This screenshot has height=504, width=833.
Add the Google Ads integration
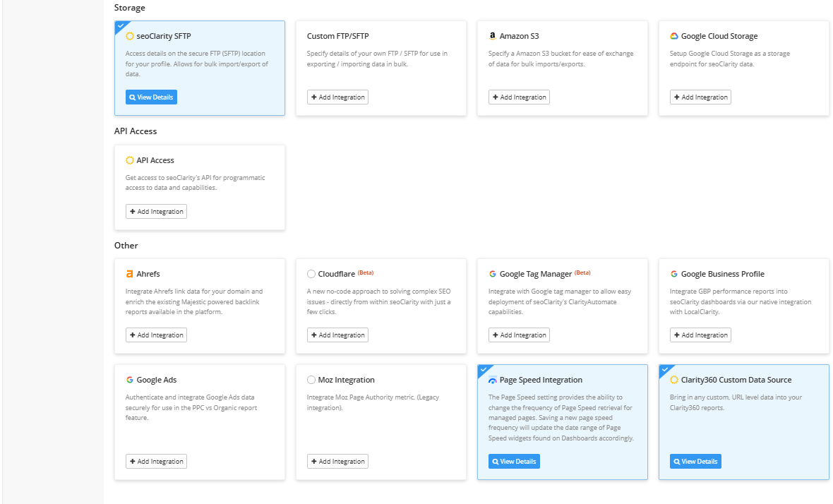156,462
